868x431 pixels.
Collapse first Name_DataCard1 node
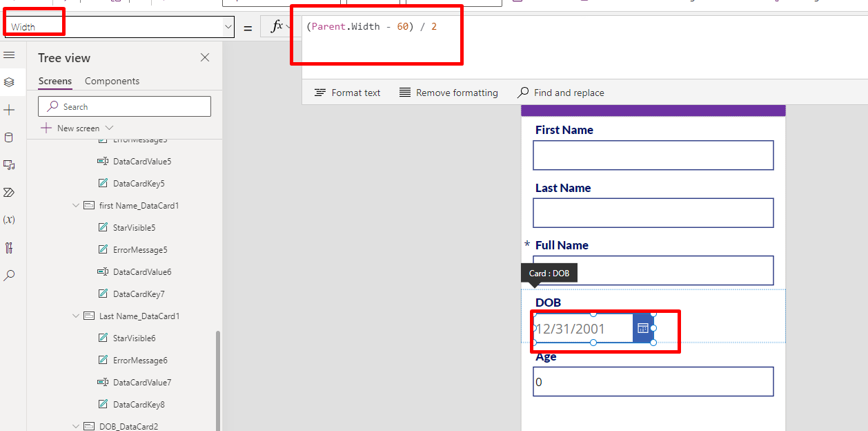[x=76, y=205]
